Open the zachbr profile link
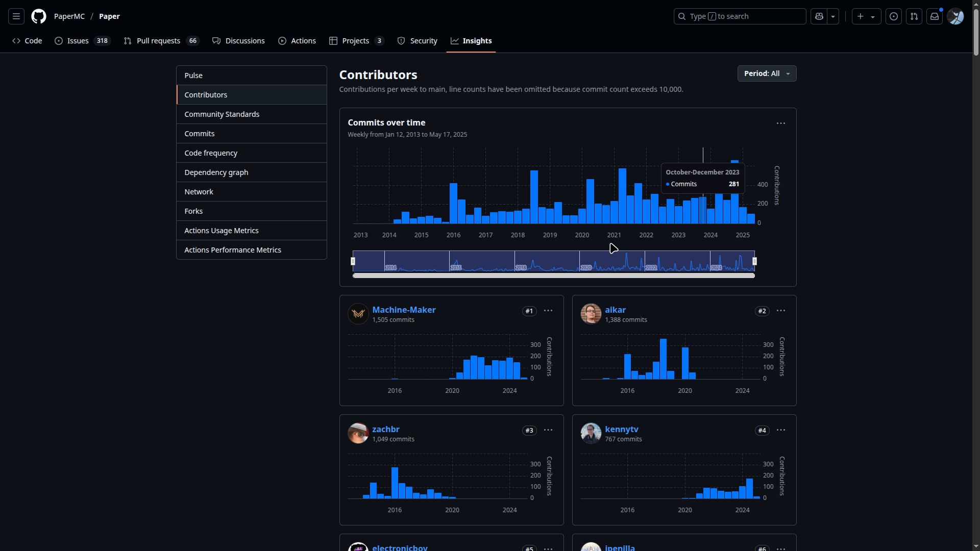 click(386, 429)
